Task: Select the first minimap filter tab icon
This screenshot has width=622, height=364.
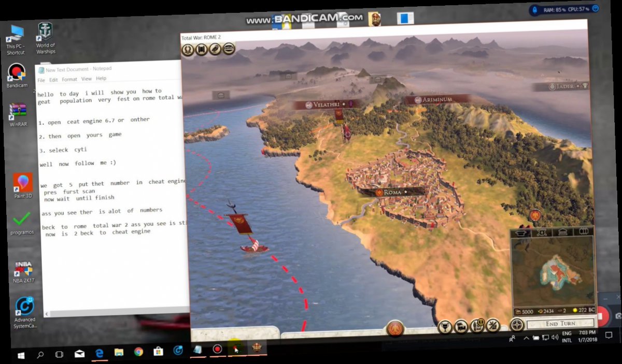Action: (x=521, y=233)
